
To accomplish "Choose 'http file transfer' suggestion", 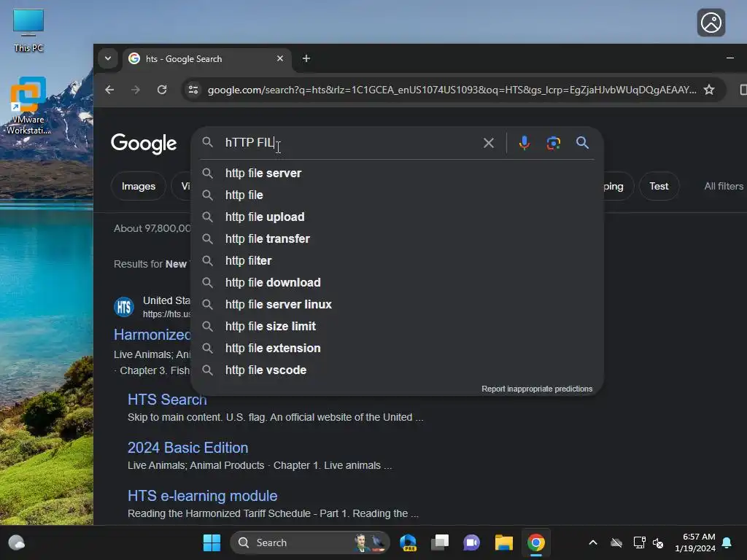I will [398, 238].
